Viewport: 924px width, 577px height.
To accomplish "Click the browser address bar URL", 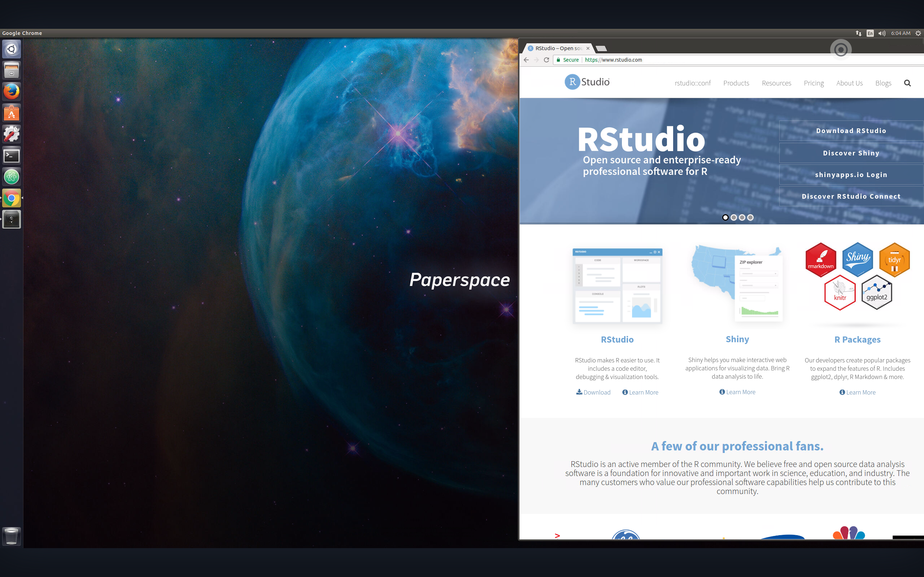I will pyautogui.click(x=613, y=60).
